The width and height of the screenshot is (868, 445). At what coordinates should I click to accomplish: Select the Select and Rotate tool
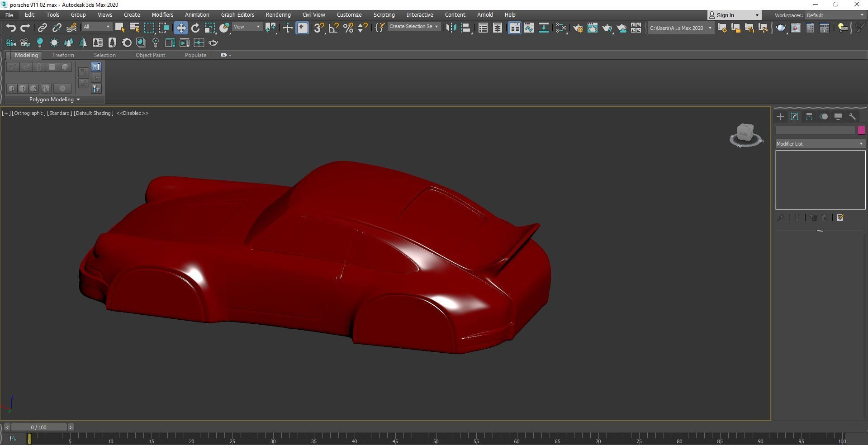pyautogui.click(x=195, y=28)
